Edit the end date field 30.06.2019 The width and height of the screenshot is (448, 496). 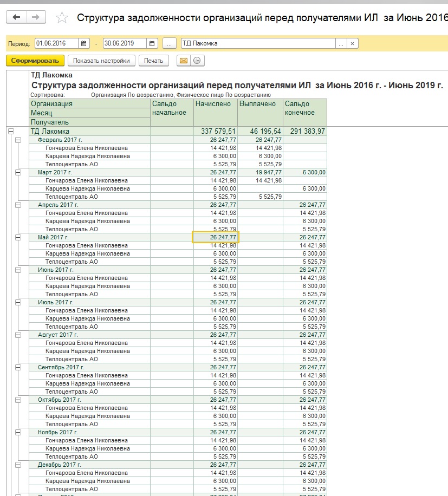click(x=125, y=43)
